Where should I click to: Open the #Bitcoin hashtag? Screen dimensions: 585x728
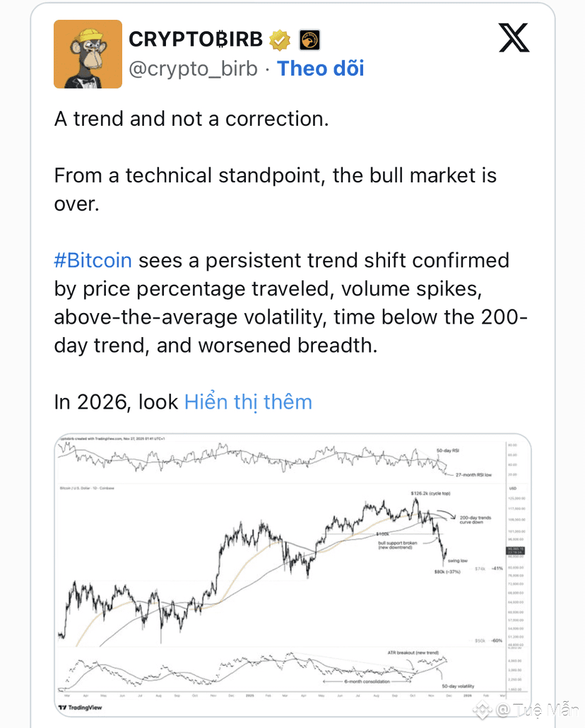93,260
